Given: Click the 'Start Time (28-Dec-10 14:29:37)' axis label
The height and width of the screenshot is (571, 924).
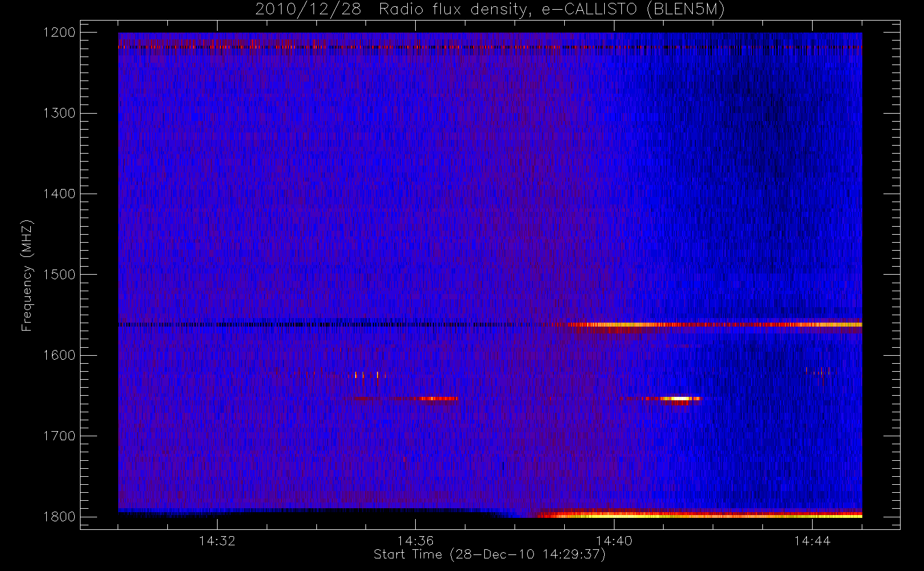Looking at the screenshot, I should pyautogui.click(x=489, y=554).
